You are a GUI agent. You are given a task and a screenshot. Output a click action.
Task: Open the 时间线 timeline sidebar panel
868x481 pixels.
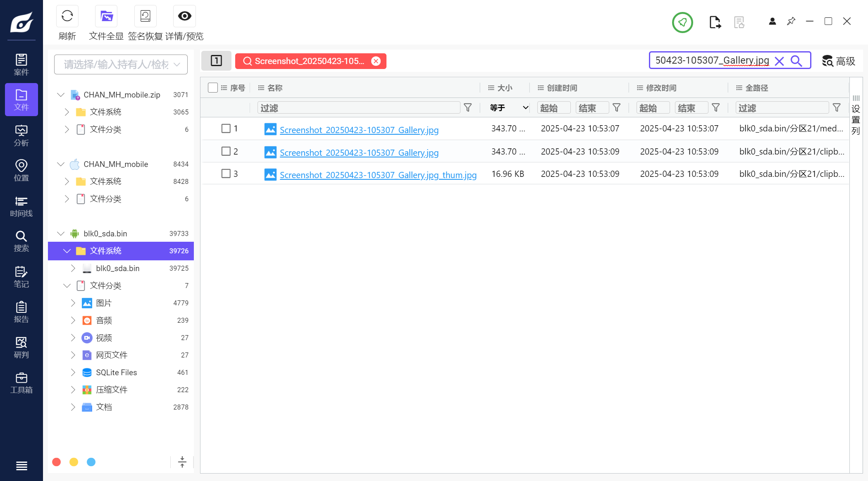click(21, 206)
